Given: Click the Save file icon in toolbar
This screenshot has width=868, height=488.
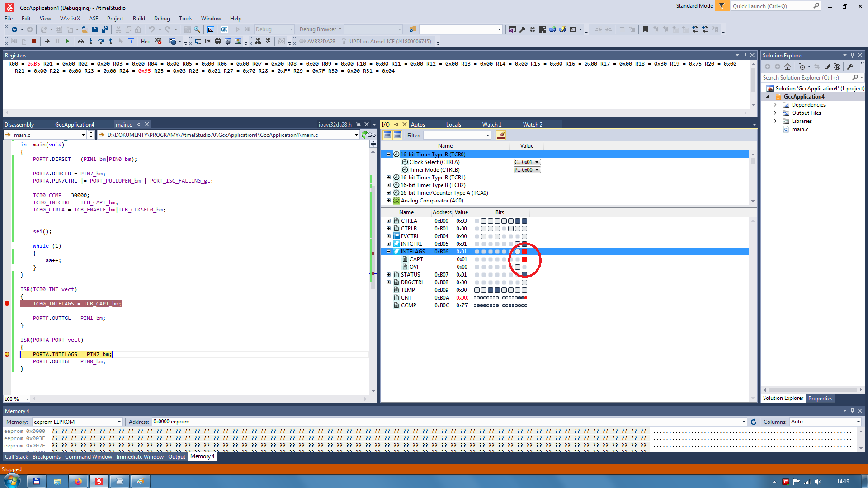Looking at the screenshot, I should click(x=95, y=29).
